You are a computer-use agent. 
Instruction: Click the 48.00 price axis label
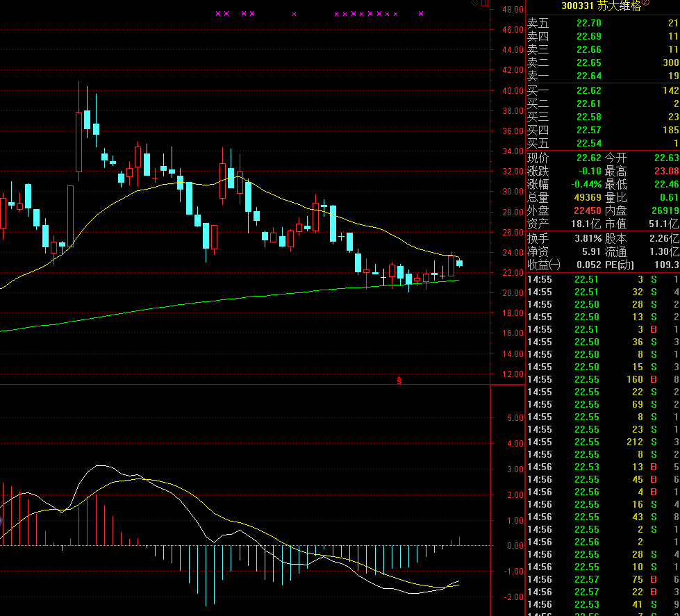513,10
